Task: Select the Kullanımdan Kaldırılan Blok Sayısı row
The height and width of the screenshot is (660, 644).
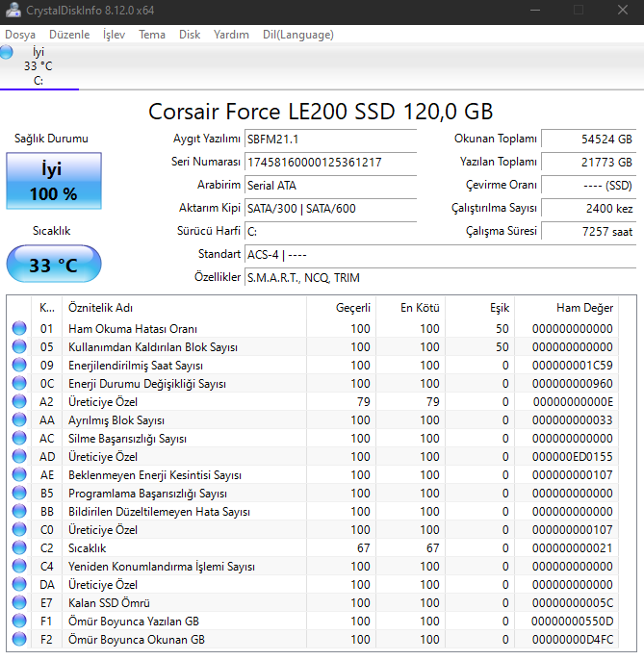Action: [x=313, y=346]
